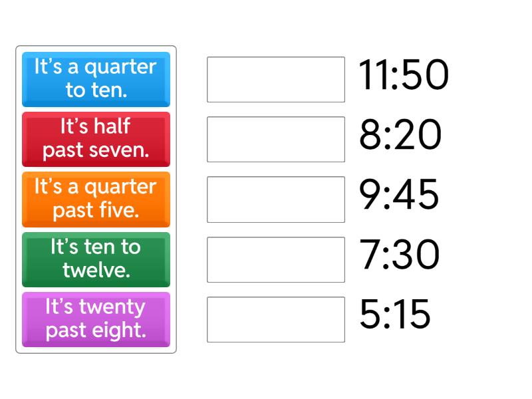Click the 9:45 time text
This screenshot has height=399, width=532.
pyautogui.click(x=399, y=195)
